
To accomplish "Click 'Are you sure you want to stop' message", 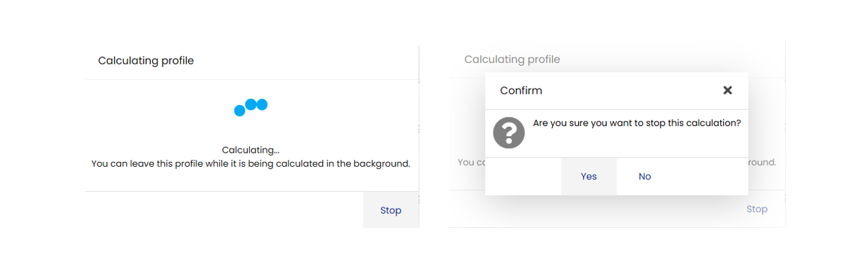I will 637,123.
